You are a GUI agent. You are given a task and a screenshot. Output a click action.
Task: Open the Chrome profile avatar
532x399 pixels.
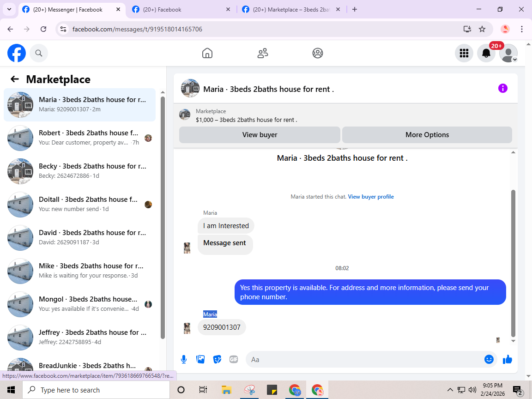coord(505,29)
